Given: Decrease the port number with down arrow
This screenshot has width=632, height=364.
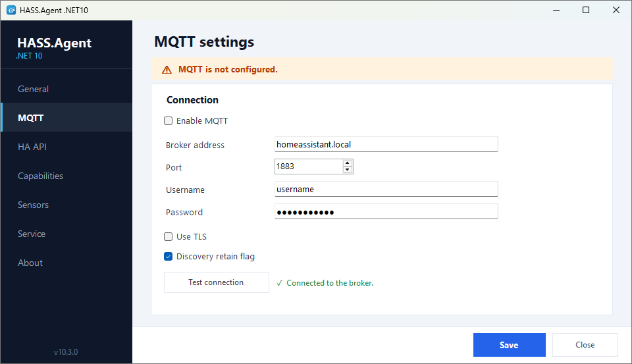Looking at the screenshot, I should pyautogui.click(x=348, y=170).
